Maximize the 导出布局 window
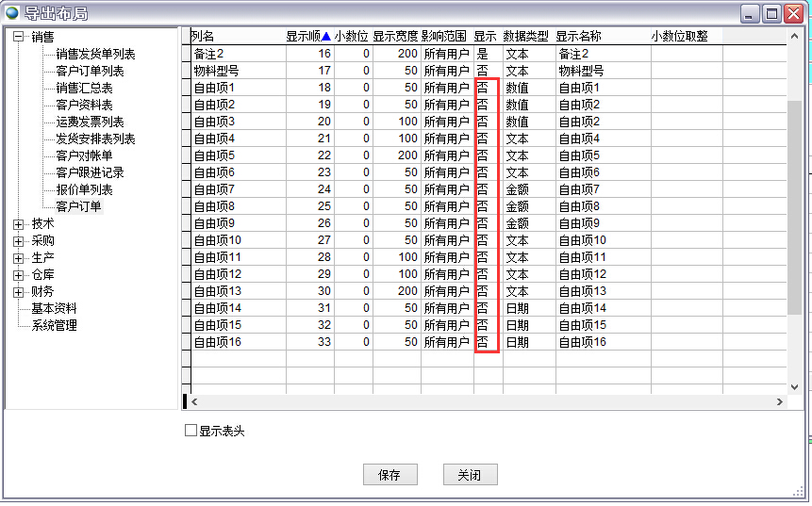Screen dimensions: 812x506 (771, 13)
